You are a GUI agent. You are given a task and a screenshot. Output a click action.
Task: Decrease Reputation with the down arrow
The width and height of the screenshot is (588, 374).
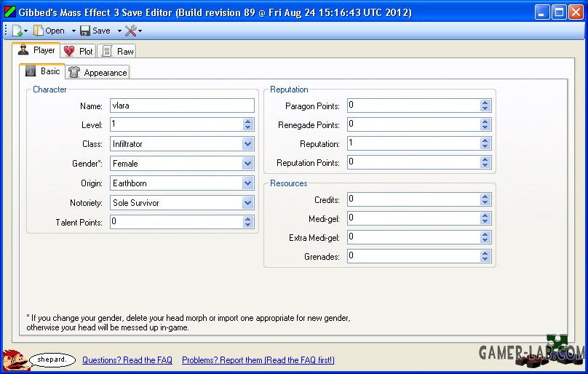tap(485, 146)
